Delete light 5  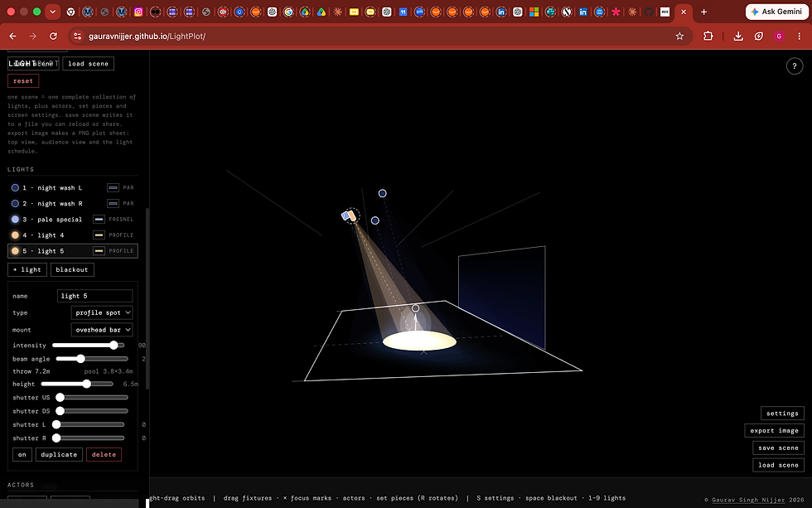point(104,455)
